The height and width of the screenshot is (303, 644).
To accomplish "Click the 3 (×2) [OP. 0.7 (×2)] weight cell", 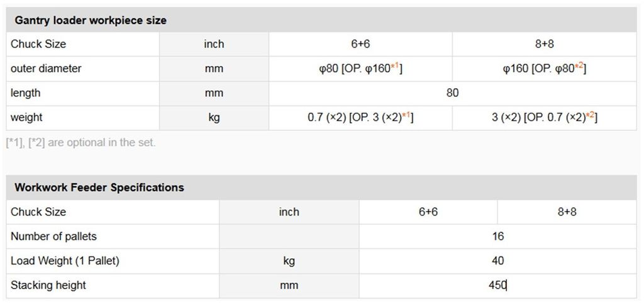I will (544, 118).
